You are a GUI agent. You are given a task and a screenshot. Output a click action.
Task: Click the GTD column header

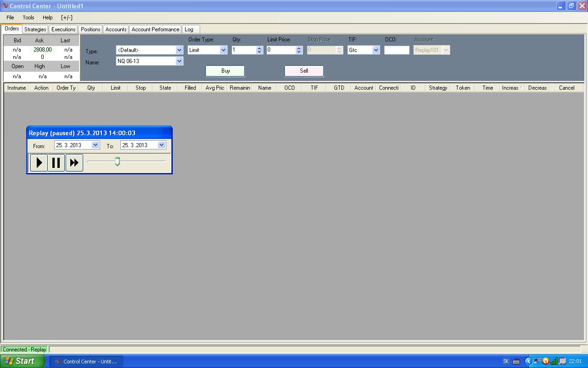pos(339,88)
